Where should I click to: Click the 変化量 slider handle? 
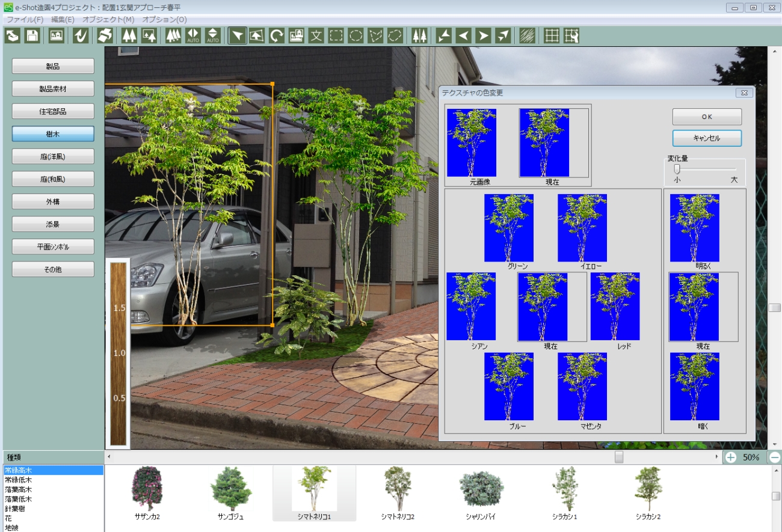click(677, 170)
